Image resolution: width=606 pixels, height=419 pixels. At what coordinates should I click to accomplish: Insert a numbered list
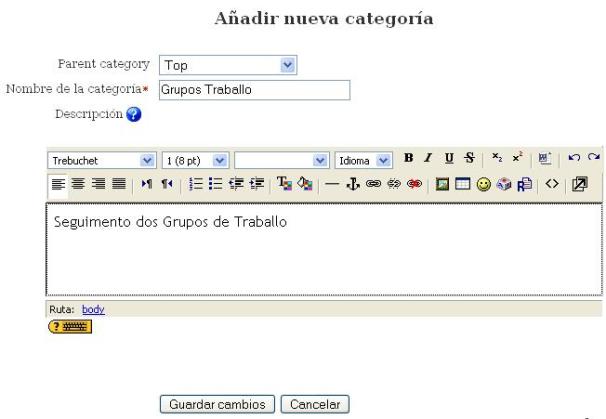click(196, 184)
